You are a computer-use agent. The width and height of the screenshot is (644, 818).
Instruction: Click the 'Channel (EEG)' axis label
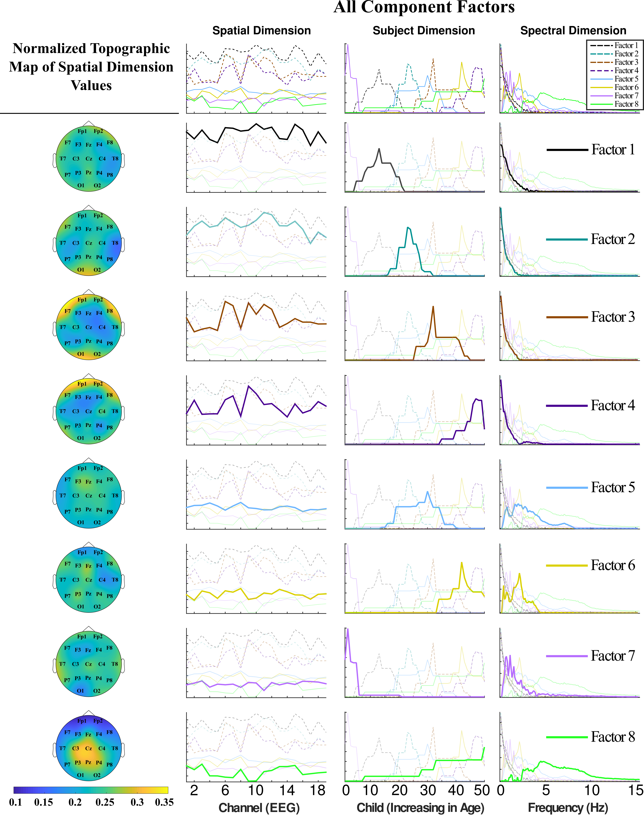tap(259, 808)
